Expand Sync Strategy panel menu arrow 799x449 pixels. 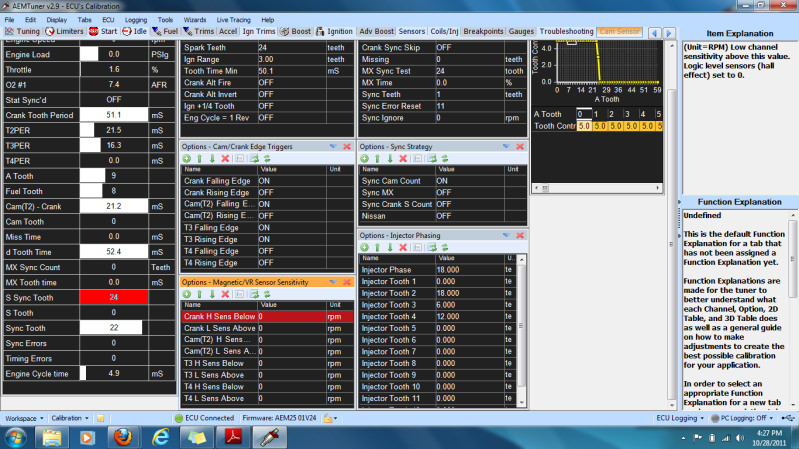tap(505, 146)
